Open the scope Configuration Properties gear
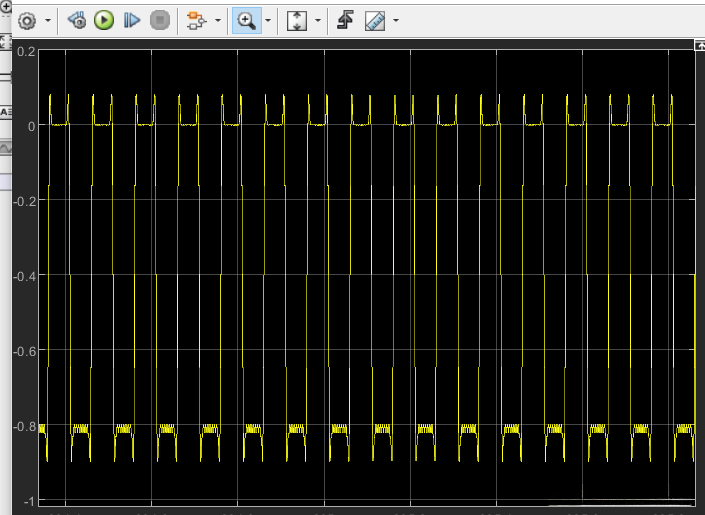 pyautogui.click(x=26, y=20)
